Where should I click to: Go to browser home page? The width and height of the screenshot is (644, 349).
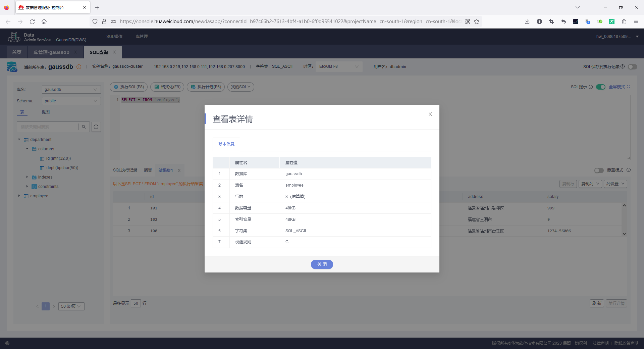pyautogui.click(x=44, y=21)
